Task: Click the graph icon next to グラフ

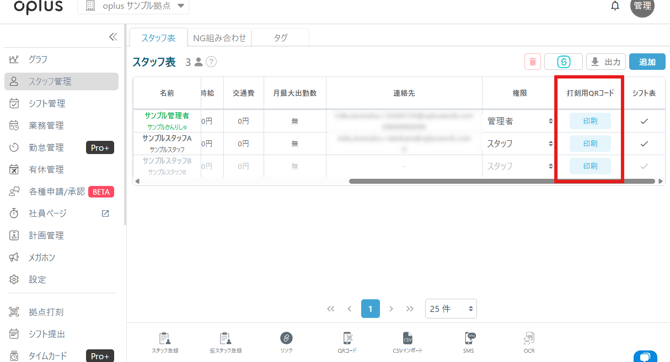Action: [14, 59]
